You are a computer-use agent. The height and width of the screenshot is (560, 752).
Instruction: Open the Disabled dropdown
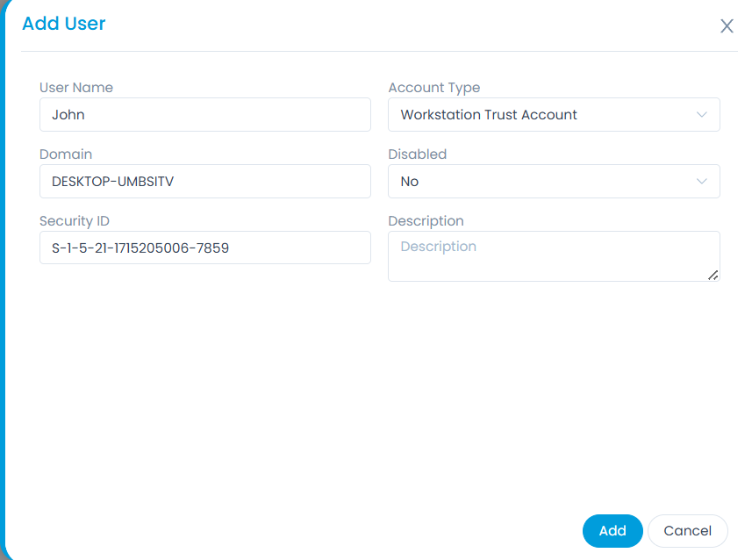click(554, 181)
